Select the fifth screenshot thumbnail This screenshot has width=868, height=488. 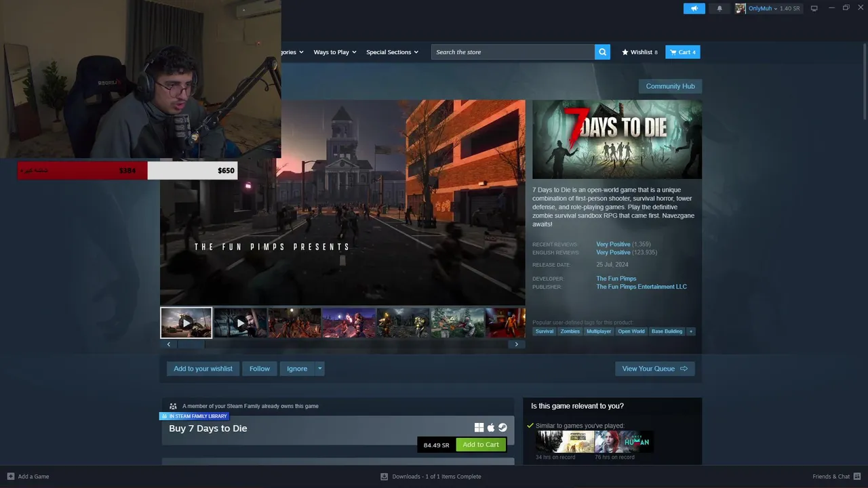[x=403, y=323]
